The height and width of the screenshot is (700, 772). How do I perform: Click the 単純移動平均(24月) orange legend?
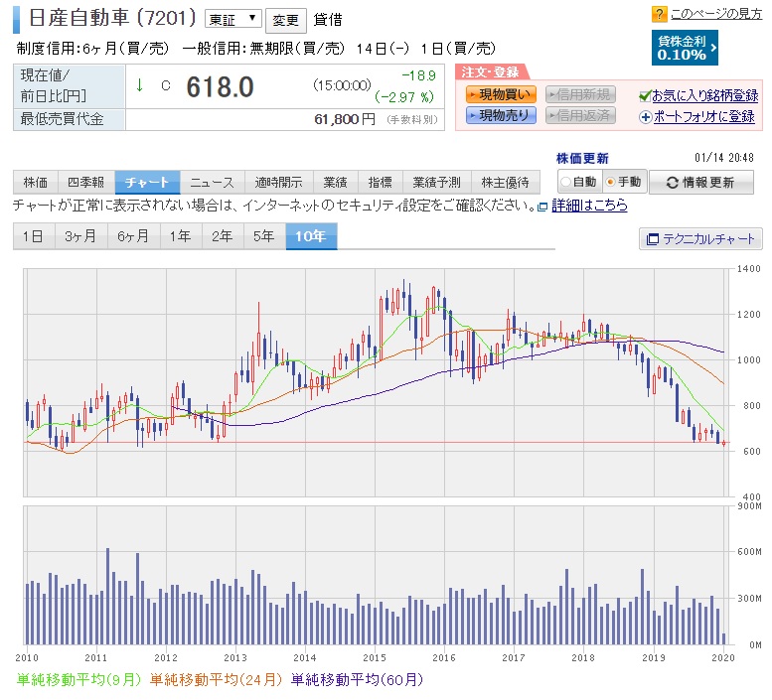216,680
